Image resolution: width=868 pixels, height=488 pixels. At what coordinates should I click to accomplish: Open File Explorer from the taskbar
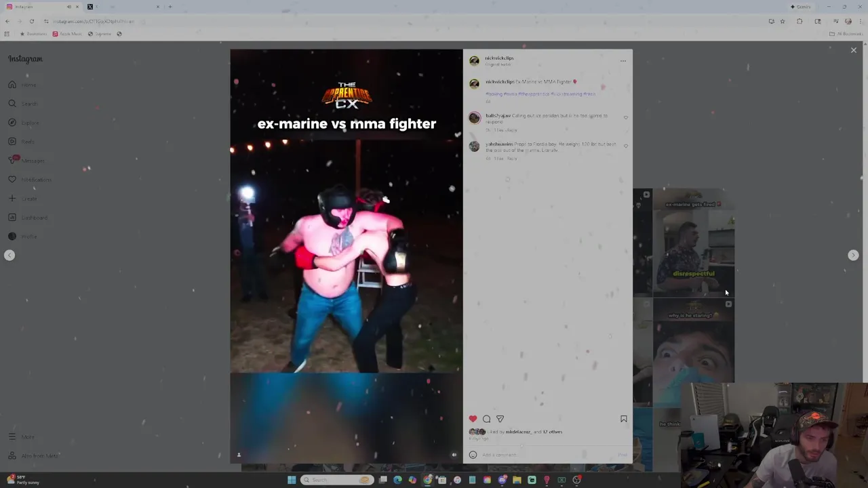[x=517, y=480]
